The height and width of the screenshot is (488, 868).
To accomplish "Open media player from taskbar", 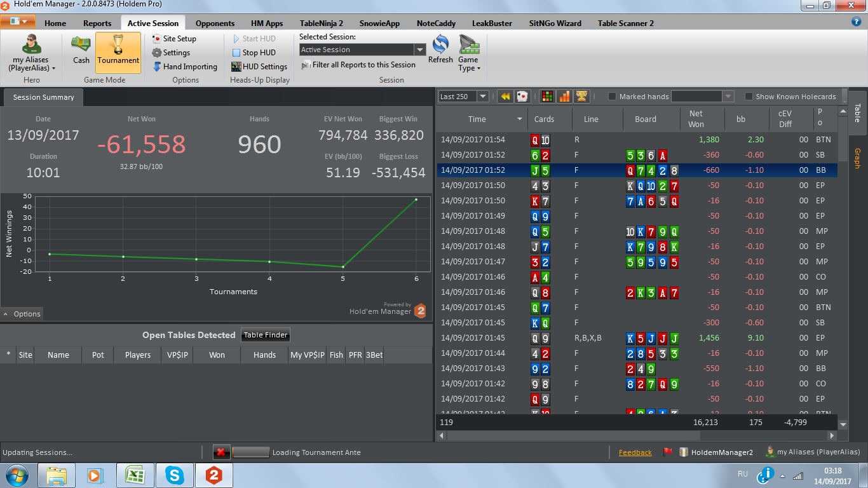I will tap(95, 475).
